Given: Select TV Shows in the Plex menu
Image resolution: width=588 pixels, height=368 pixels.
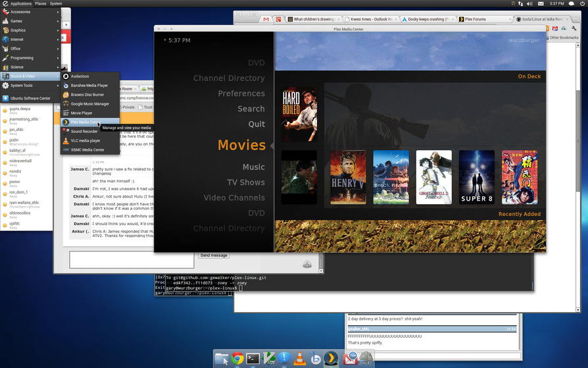Looking at the screenshot, I should [x=245, y=182].
